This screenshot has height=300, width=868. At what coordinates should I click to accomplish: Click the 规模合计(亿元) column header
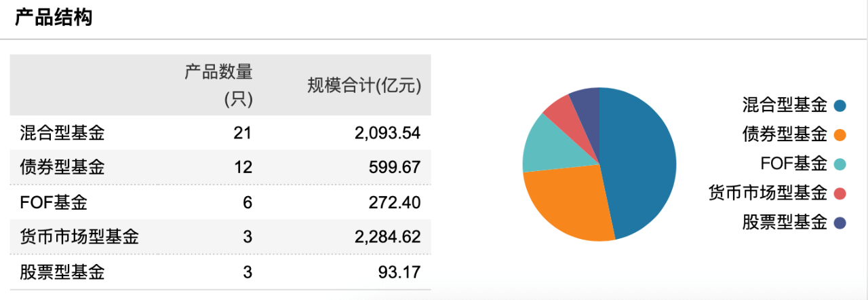[x=364, y=86]
